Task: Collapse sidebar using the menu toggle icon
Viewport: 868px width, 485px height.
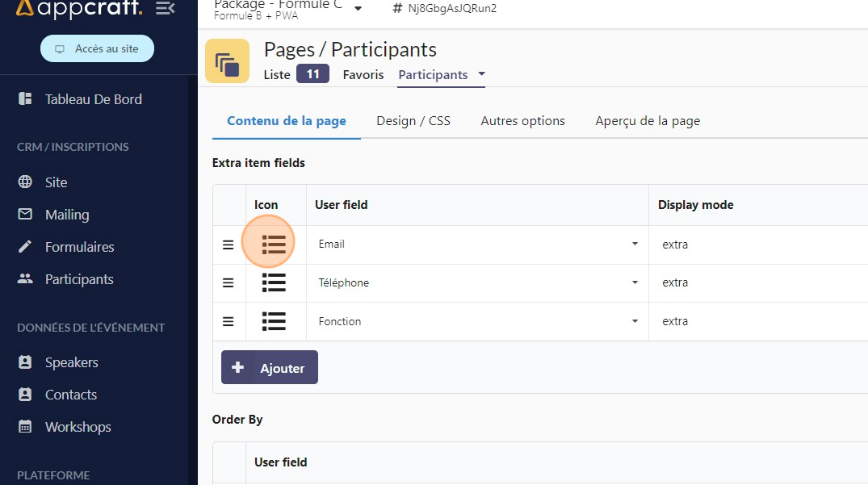Action: coord(165,9)
